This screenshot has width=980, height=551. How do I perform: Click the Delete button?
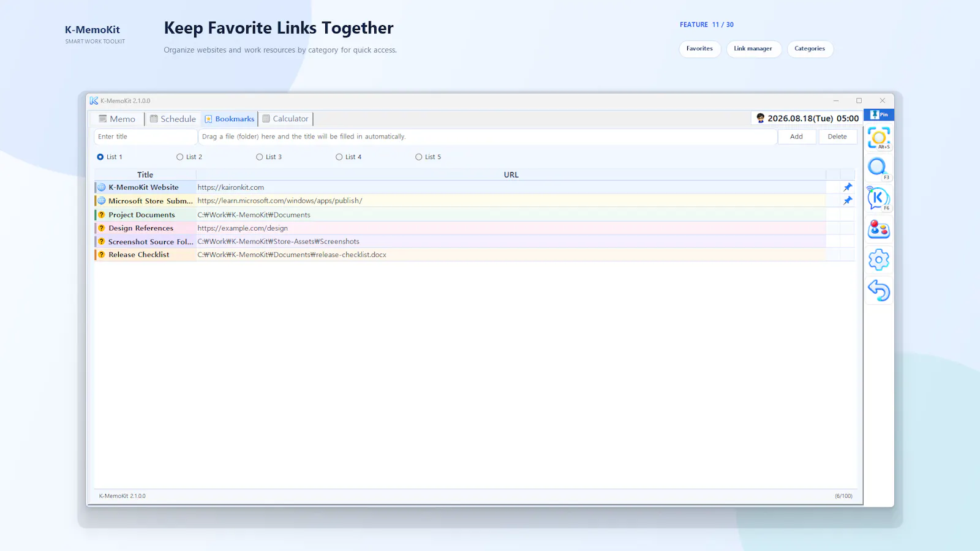click(x=837, y=137)
